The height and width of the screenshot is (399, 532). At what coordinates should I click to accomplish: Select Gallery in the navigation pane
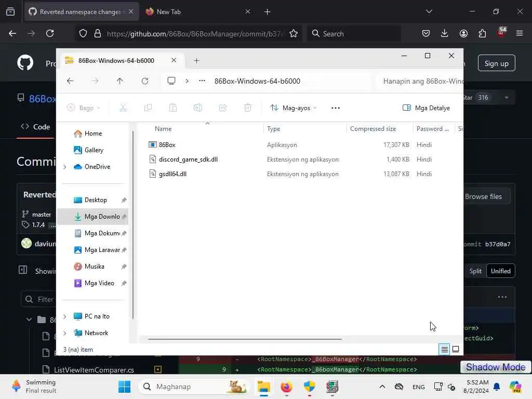(x=94, y=150)
